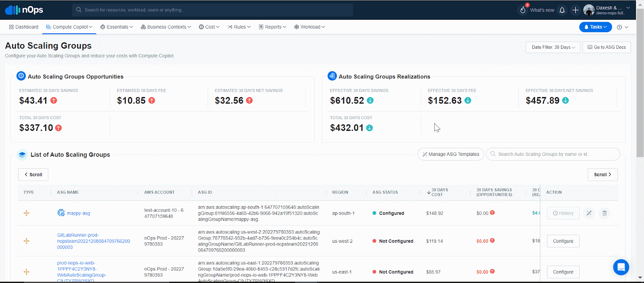Open the Reports menu
This screenshot has width=644, height=283.
click(272, 27)
